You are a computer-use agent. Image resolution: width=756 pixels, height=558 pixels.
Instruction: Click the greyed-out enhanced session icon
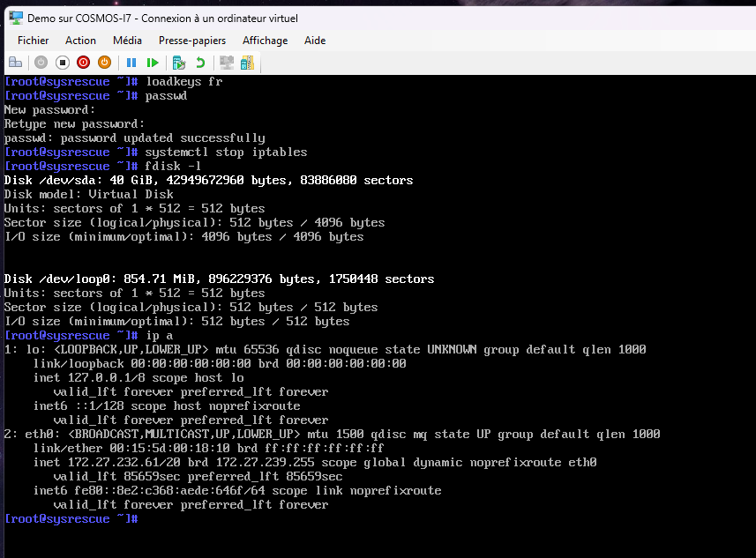click(x=227, y=63)
